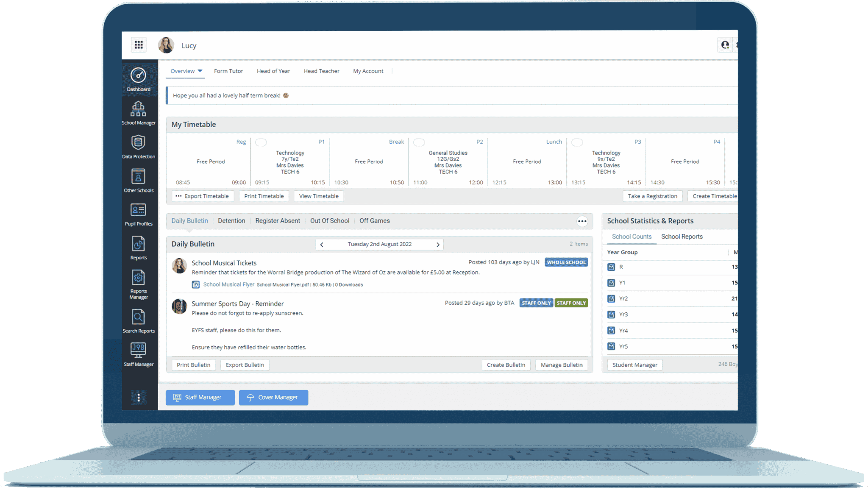Open the Technology 7y/Te2 P1 lesson
Image resolution: width=868 pixels, height=490 pixels.
(x=290, y=162)
